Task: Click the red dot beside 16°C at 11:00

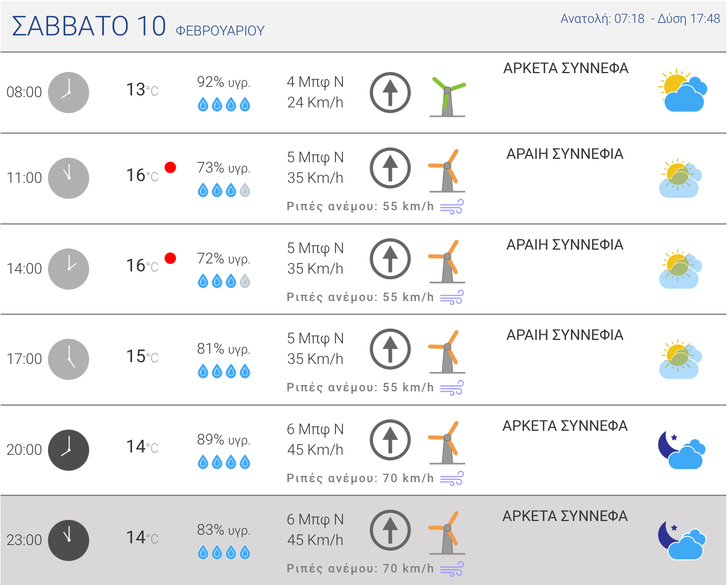Action: (170, 167)
